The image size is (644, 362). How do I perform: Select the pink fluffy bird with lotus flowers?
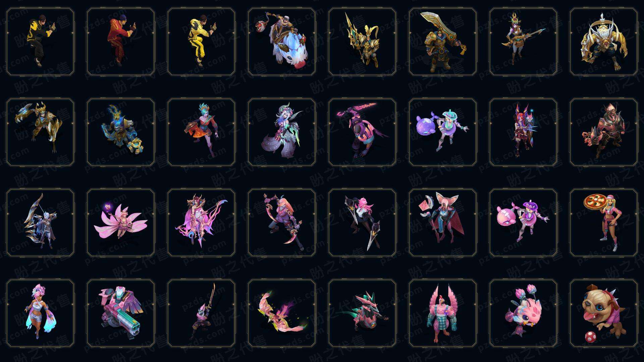click(523, 313)
